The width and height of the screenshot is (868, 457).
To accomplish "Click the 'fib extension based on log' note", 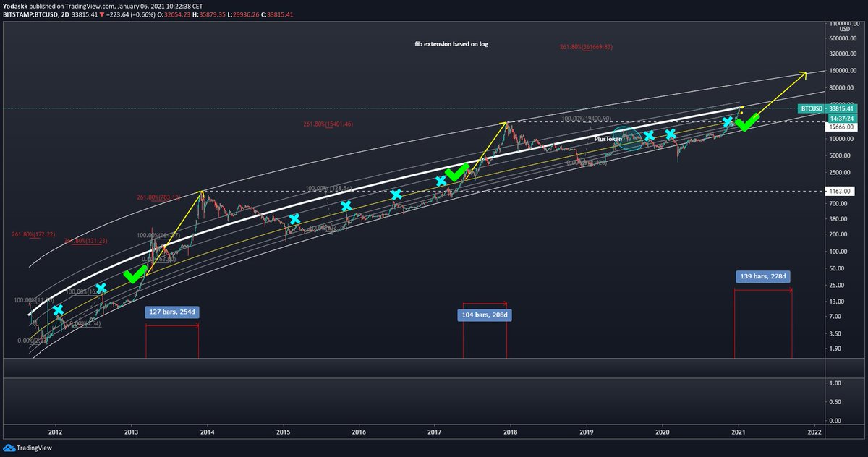I will click(451, 44).
